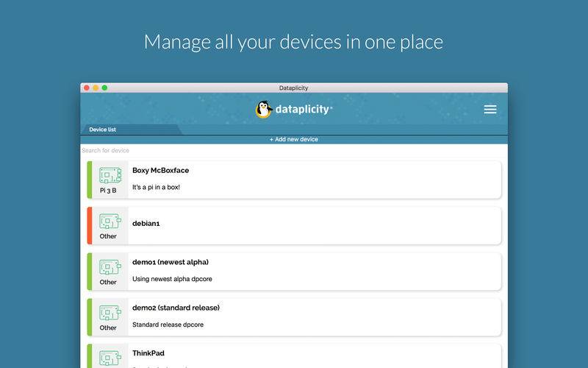This screenshot has width=588, height=368.
Task: Click ThinkPad device board icon
Action: (110, 358)
